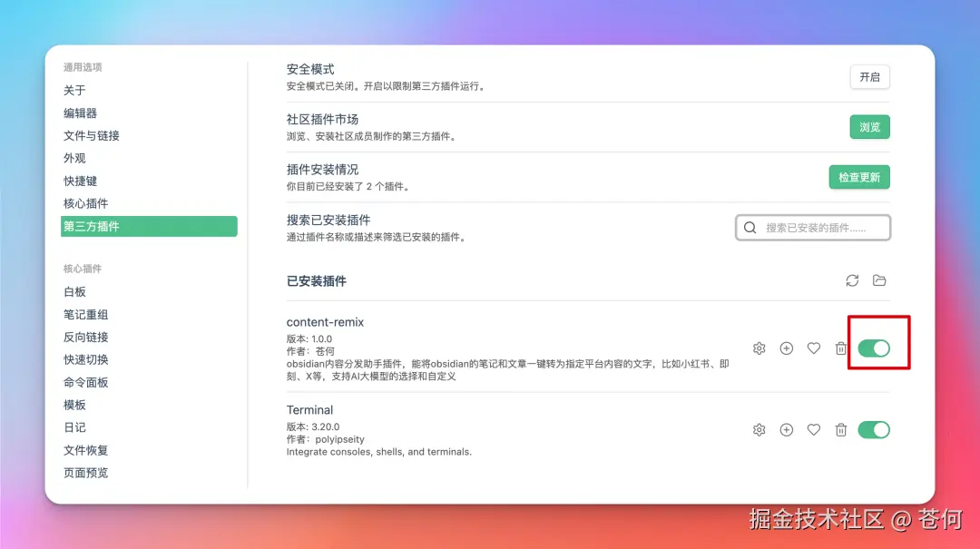Open Terminal plugin settings gear
The height and width of the screenshot is (549, 980).
tap(759, 429)
